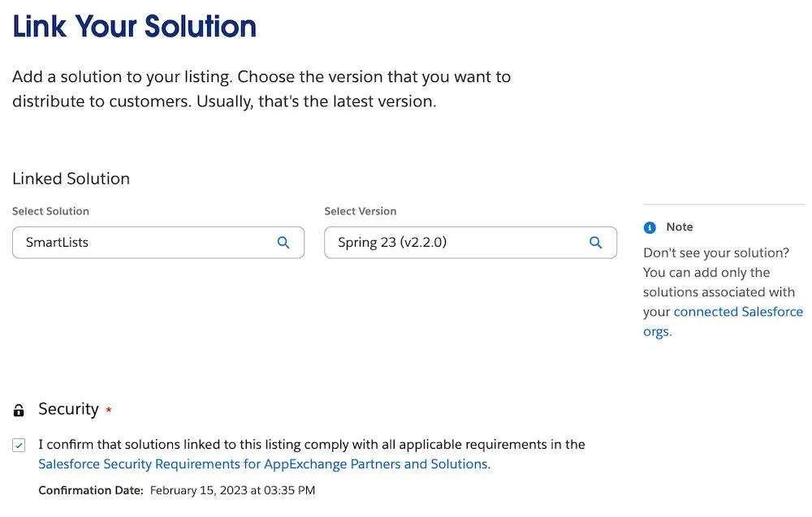Open the connected Salesforce orgs link
The height and width of the screenshot is (517, 812).
738,312
